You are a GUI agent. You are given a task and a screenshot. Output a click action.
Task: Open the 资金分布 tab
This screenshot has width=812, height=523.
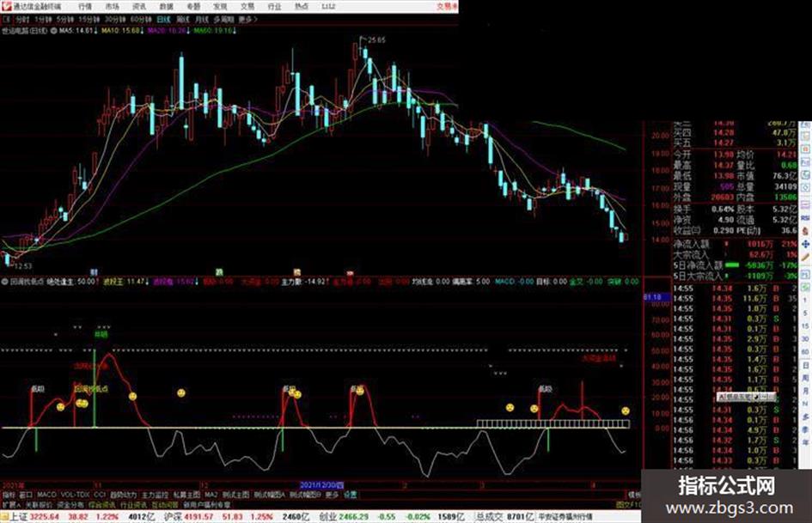[70, 504]
